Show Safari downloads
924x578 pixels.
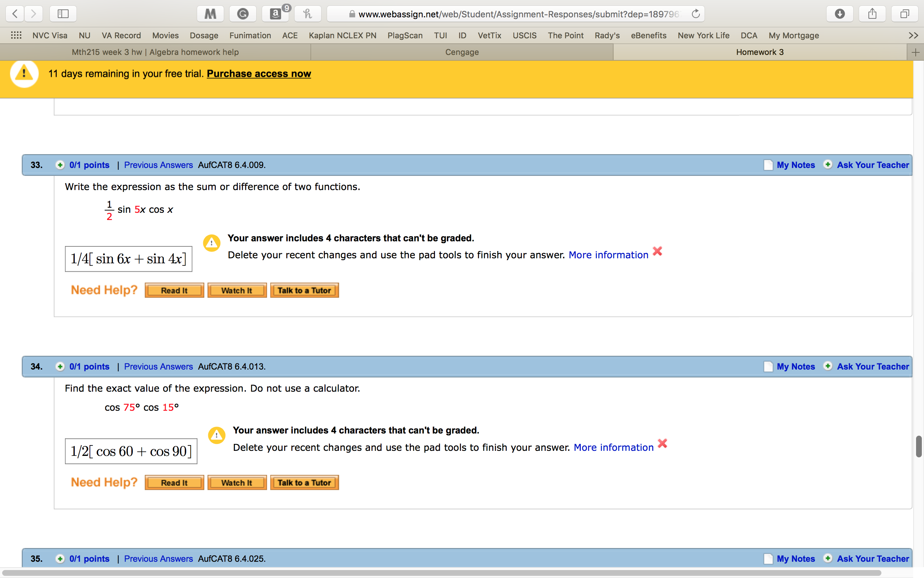(x=840, y=14)
